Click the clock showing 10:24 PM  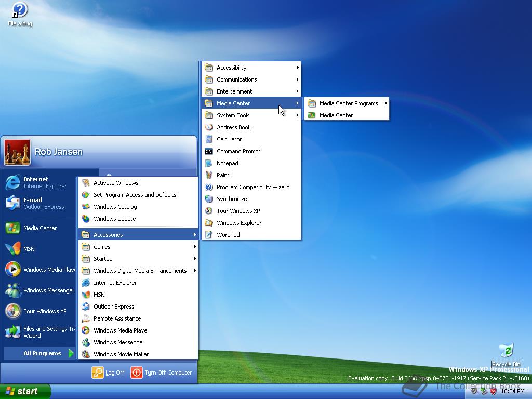coord(512,391)
